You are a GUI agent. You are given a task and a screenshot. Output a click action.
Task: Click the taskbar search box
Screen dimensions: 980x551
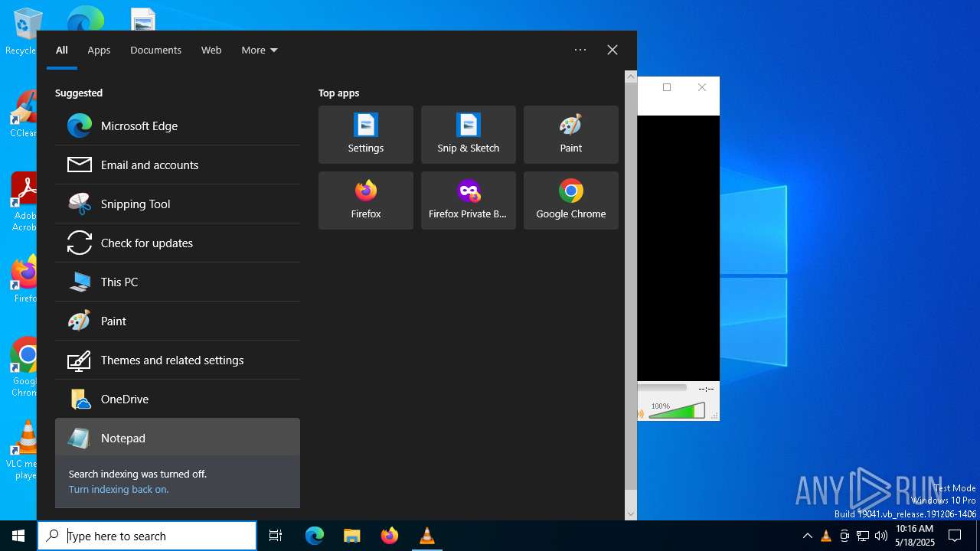[x=147, y=536]
